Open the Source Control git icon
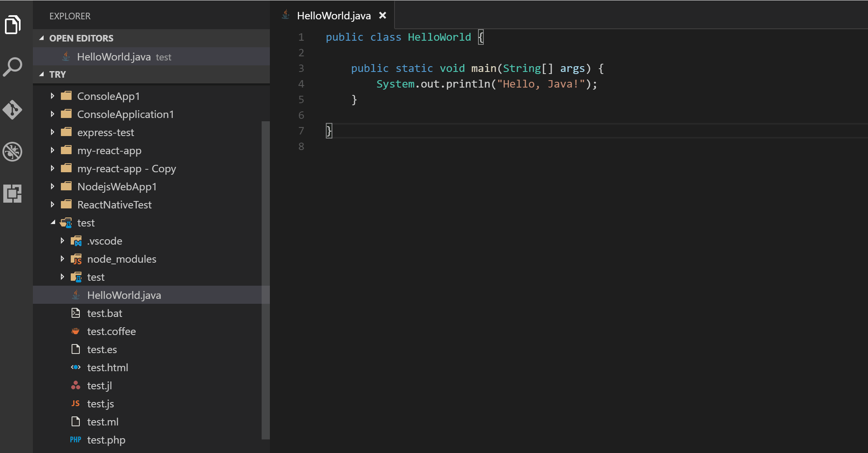The height and width of the screenshot is (453, 868). [13, 109]
